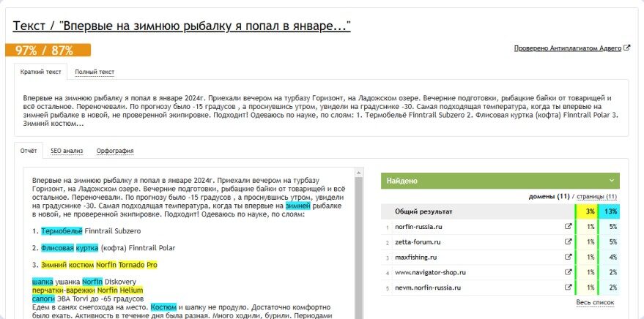Open the external link icon for nevm.norfin-russia.ru
The height and width of the screenshot is (319, 644).
(x=568, y=288)
